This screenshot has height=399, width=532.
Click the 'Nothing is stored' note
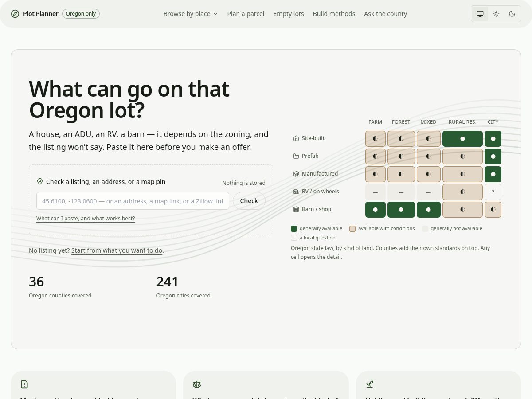[x=244, y=183]
